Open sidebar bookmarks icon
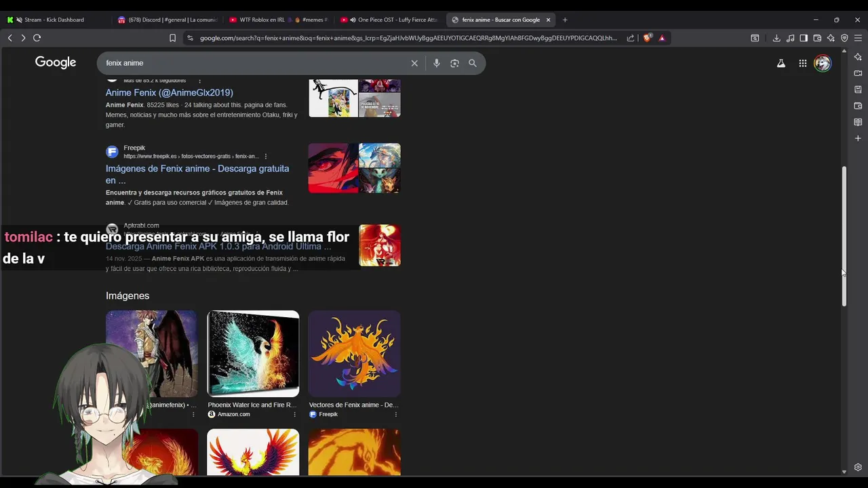 tap(858, 89)
